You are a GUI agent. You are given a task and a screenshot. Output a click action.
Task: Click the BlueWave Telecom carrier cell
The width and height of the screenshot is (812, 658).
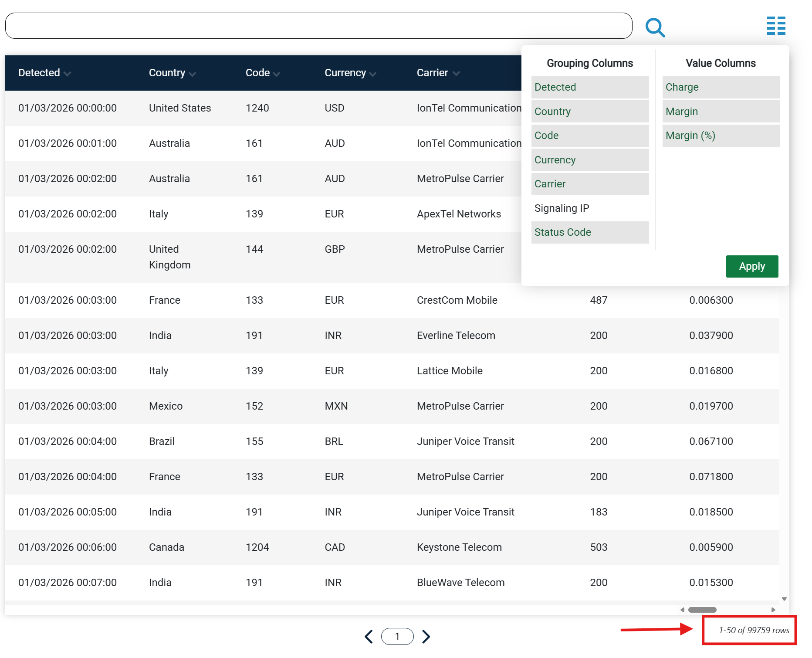coord(460,583)
